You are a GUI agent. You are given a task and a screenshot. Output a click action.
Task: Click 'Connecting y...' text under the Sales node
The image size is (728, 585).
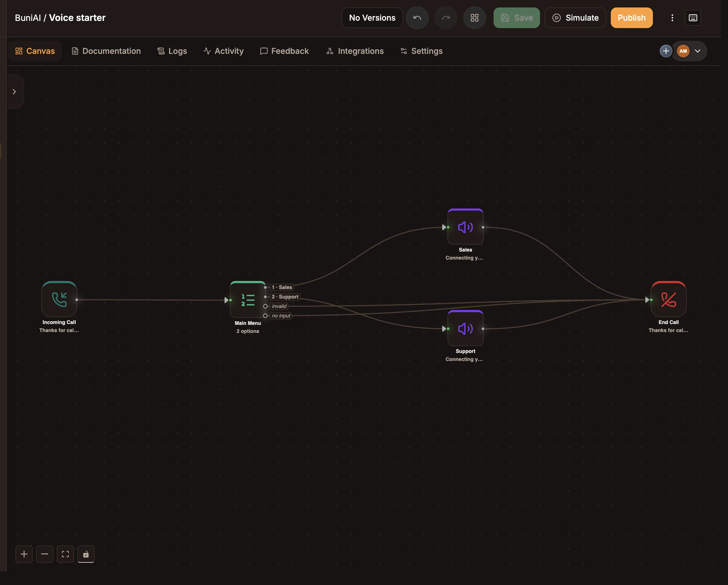coord(464,258)
